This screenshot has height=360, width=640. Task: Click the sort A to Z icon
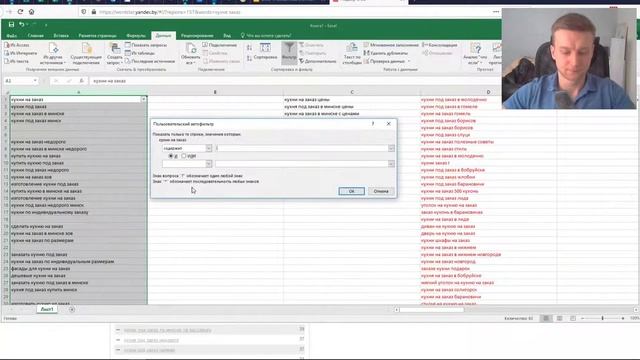tap(249, 48)
